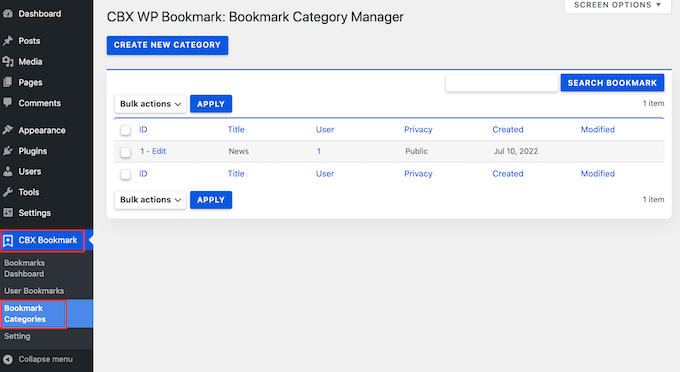
Task: Click the CBX Bookmark ribbon icon
Action: 8,240
